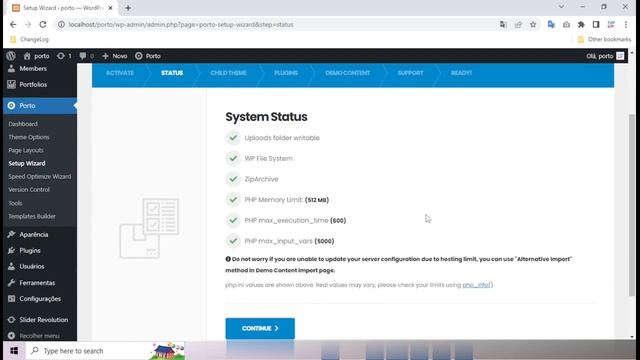This screenshot has height=360, width=640.
Task: Open a new browser tab
Action: pos(128,8)
